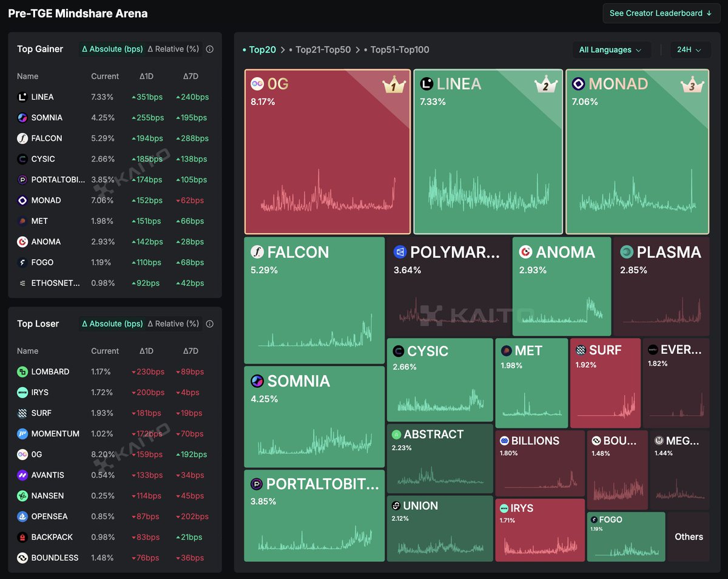This screenshot has height=579, width=728.
Task: Click the MEG... 1.44% treemap tile
Action: (x=679, y=470)
